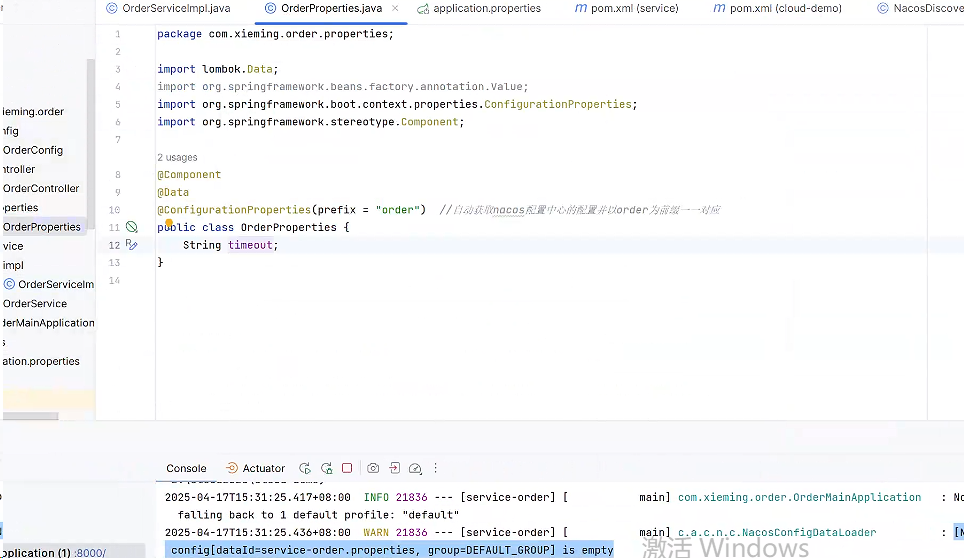
Task: Click the class icon beside OrderServiceImpl in tree
Action: pyautogui.click(x=9, y=284)
